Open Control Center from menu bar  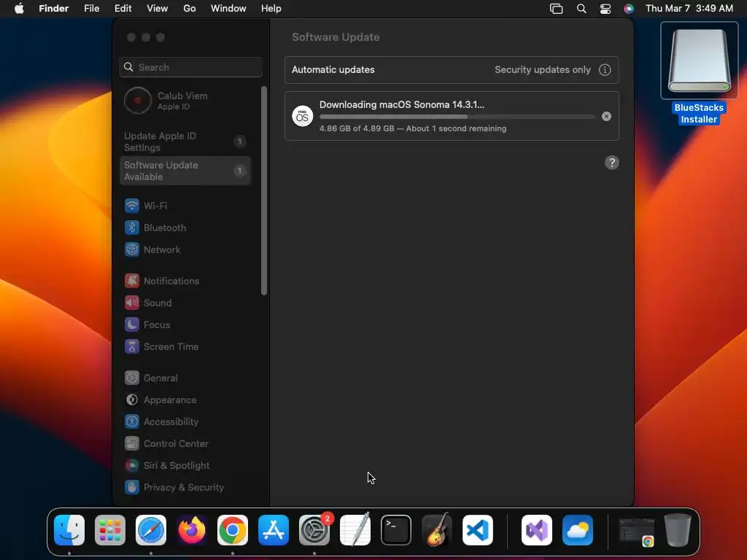point(605,9)
